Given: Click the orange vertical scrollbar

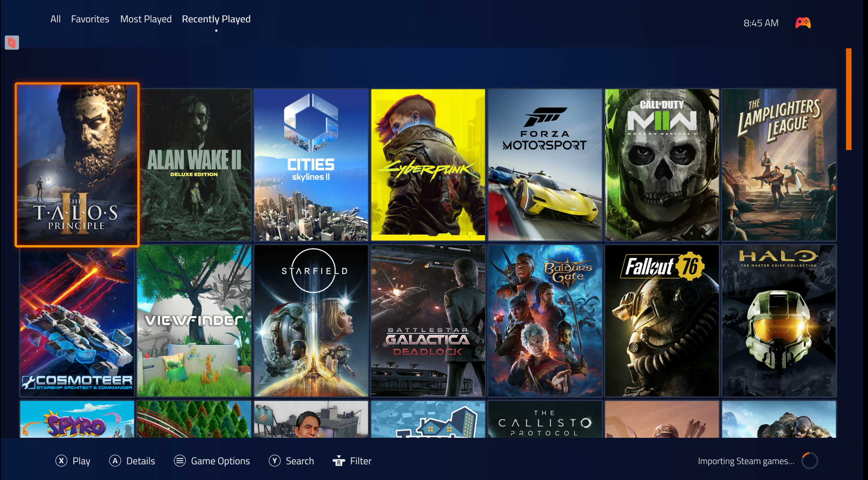Looking at the screenshot, I should [x=848, y=99].
